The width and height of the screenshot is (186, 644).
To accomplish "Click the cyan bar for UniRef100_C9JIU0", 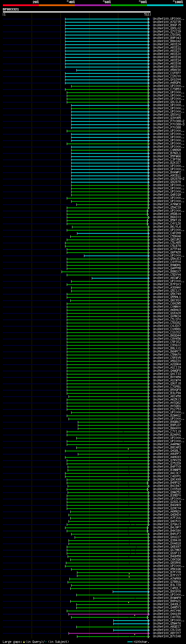I will [132, 630].
